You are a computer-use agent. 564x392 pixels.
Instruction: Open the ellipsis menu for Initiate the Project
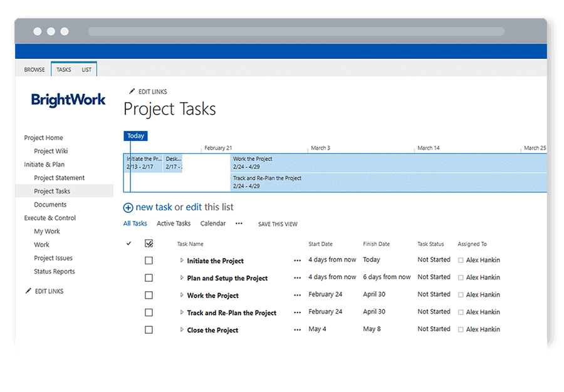coord(297,260)
